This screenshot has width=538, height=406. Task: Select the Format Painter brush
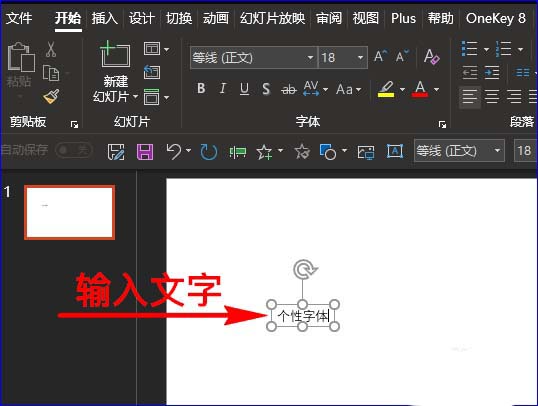[51, 96]
